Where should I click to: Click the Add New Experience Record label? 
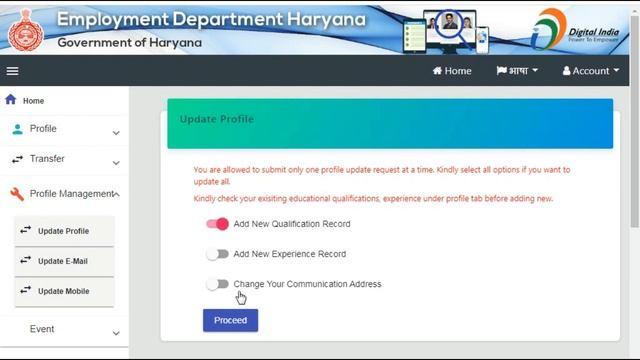tap(290, 254)
